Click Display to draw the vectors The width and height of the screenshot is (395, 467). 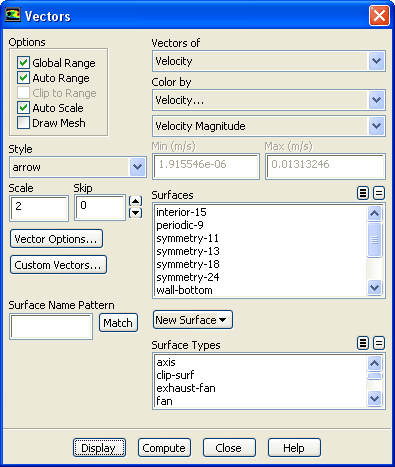pos(99,448)
